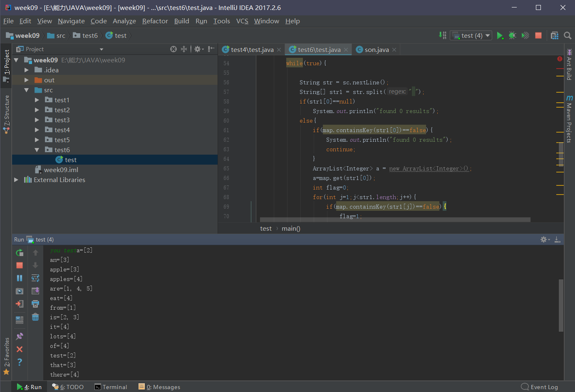Close Run tab red X icon
Image resolution: width=575 pixels, height=392 pixels.
(x=20, y=349)
